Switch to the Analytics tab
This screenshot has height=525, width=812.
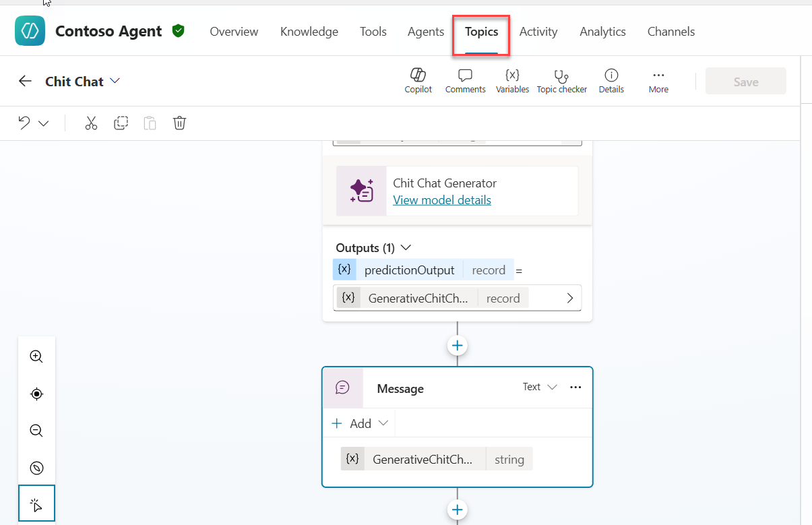[x=602, y=32]
